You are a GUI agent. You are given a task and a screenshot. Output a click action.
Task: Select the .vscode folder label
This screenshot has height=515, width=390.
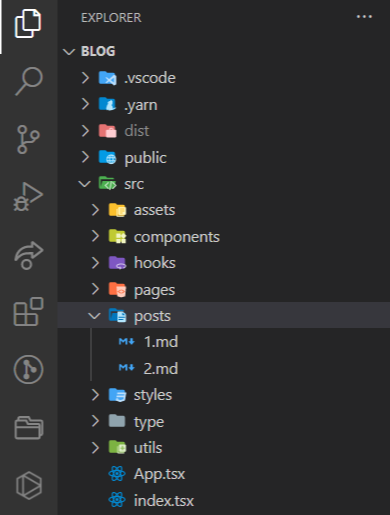pos(150,78)
